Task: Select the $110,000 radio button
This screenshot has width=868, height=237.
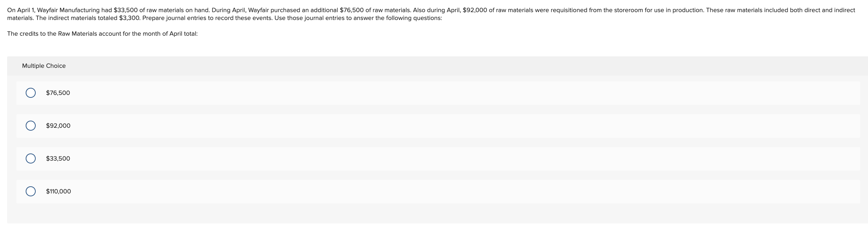Action: (x=31, y=191)
